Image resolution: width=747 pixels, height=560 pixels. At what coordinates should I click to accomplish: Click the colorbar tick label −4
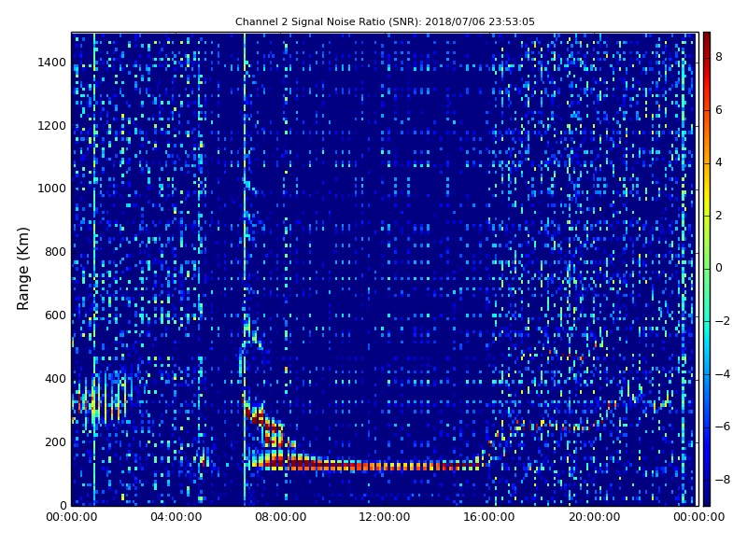click(723, 374)
